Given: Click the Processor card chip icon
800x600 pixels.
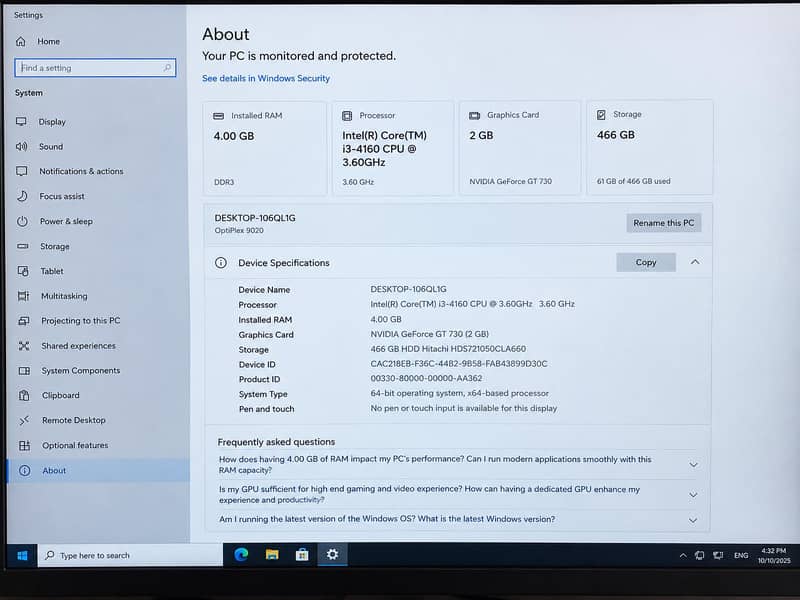Looking at the screenshot, I should point(347,116).
